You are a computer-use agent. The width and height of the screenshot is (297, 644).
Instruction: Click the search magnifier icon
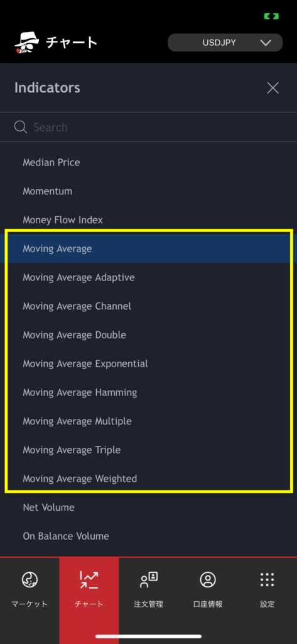tap(21, 127)
